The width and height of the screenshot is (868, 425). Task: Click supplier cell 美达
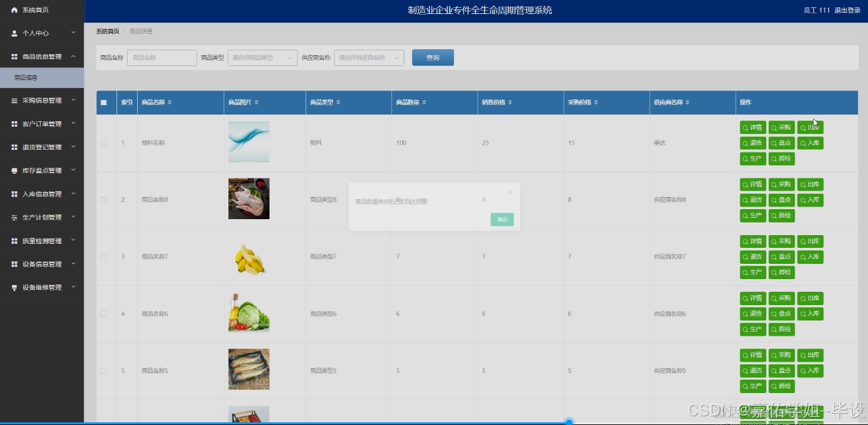click(x=660, y=143)
